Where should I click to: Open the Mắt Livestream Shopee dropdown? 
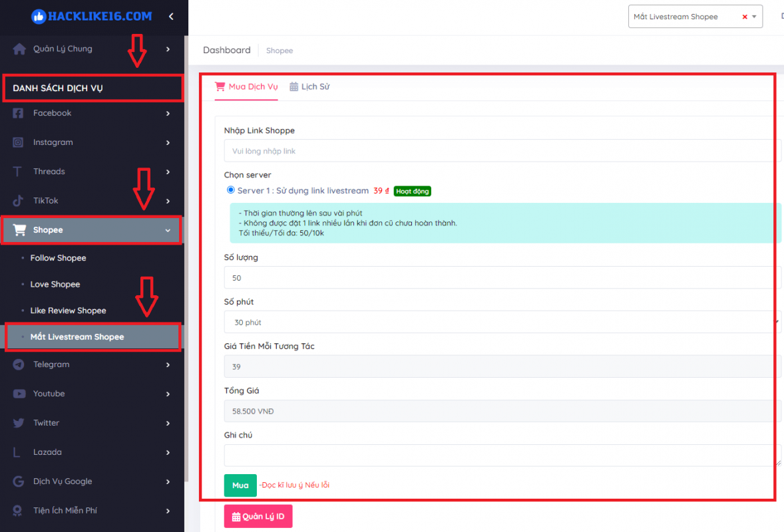pyautogui.click(x=755, y=17)
